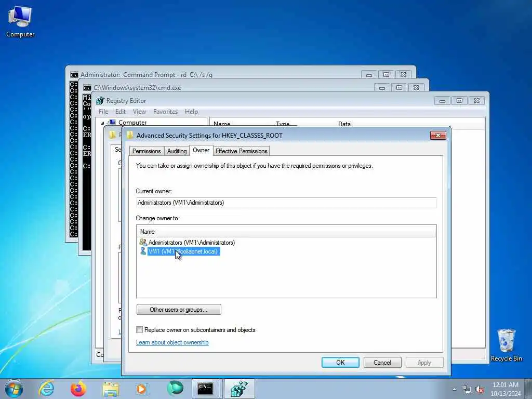532x399 pixels.
Task: Switch to Command Prompt taskbar button
Action: [206, 389]
